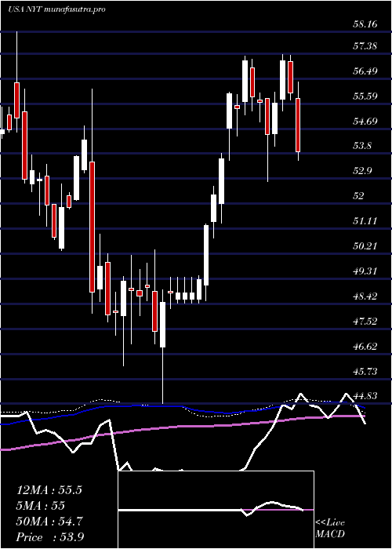Click the 57.38 price axis label
This screenshot has width=392, height=549.
(365, 45)
